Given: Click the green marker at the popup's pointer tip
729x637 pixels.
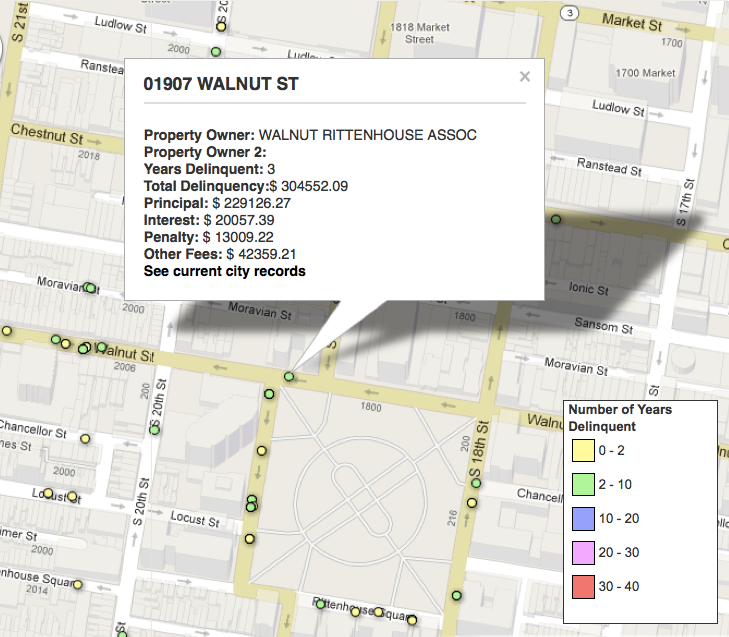Looking at the screenshot, I should 289,377.
